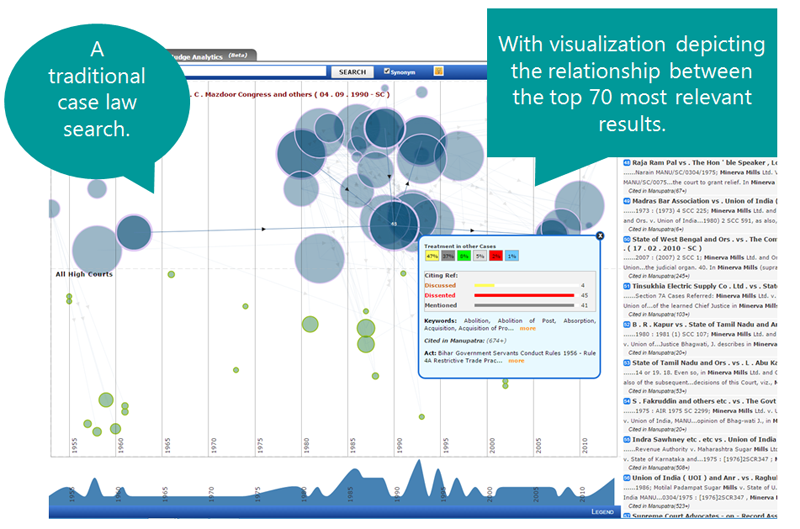The image size is (800, 529).
Task: Click number badge beside Raja Ram Pal result
Action: (627, 163)
